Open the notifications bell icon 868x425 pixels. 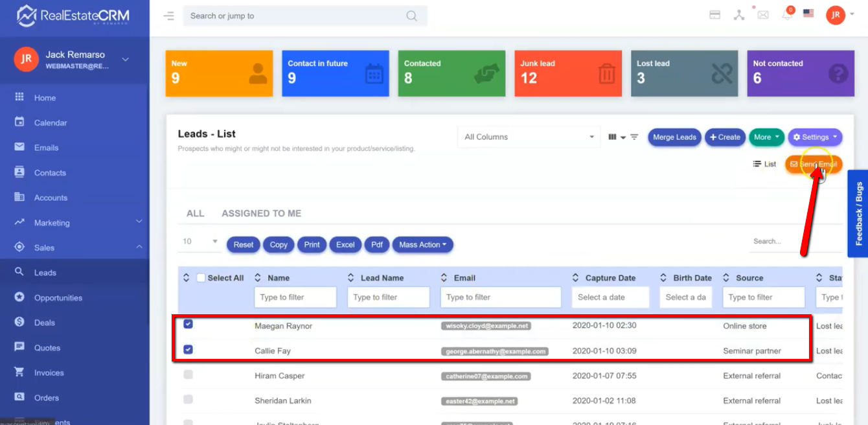[x=787, y=16]
